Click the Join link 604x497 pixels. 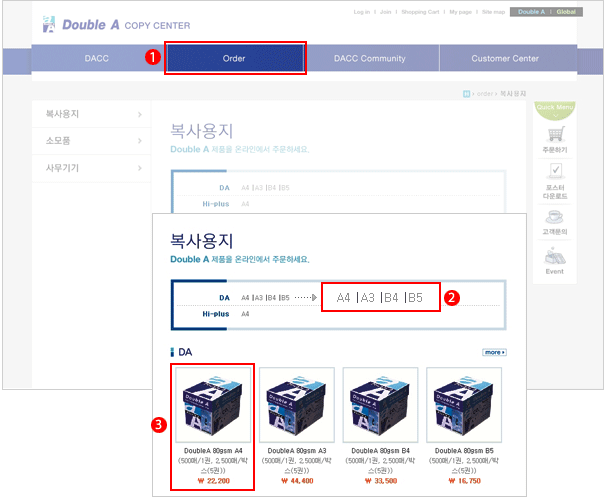click(x=386, y=12)
